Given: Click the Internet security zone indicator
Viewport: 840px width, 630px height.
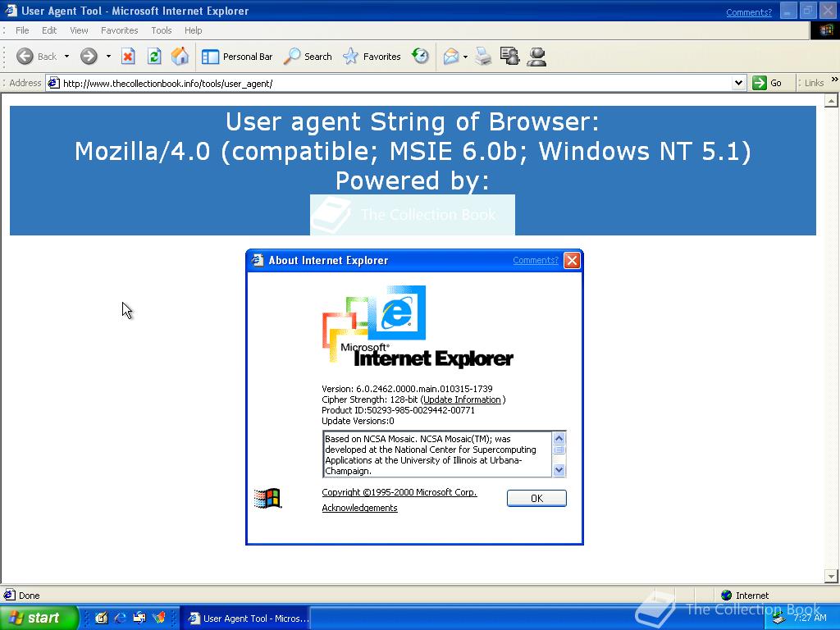Looking at the screenshot, I should point(745,596).
